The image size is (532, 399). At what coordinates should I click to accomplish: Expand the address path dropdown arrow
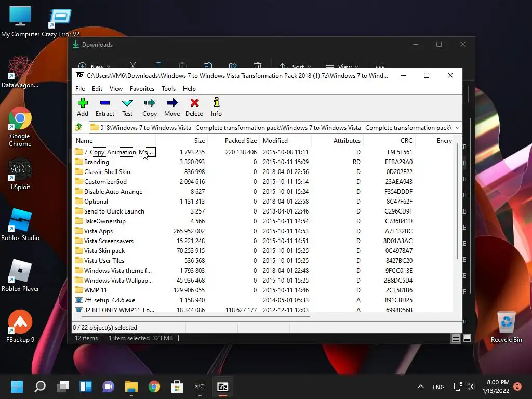pyautogui.click(x=457, y=128)
